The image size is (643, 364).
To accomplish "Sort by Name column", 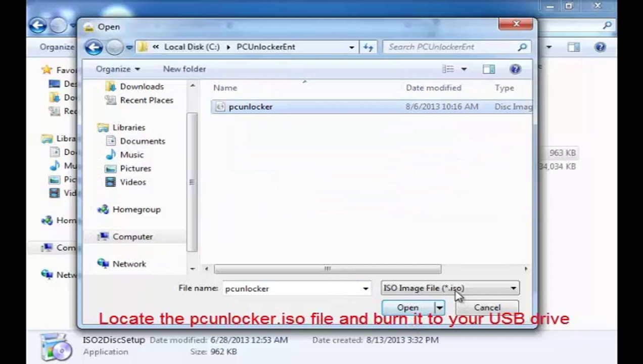I will point(225,88).
